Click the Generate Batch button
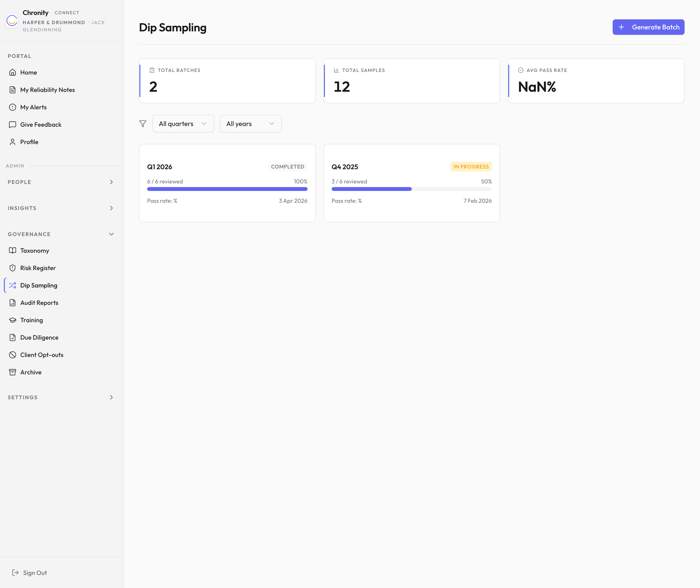This screenshot has width=700, height=588. pyautogui.click(x=648, y=27)
